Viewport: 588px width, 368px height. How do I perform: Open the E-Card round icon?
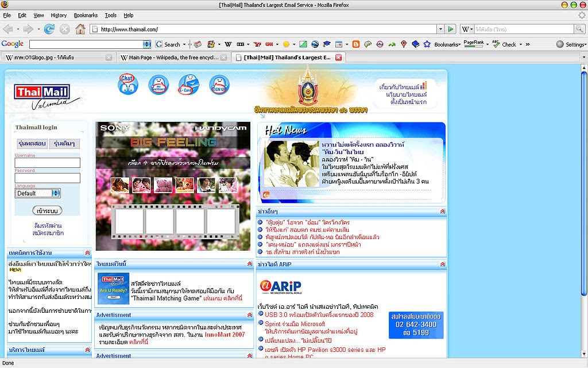(x=188, y=84)
